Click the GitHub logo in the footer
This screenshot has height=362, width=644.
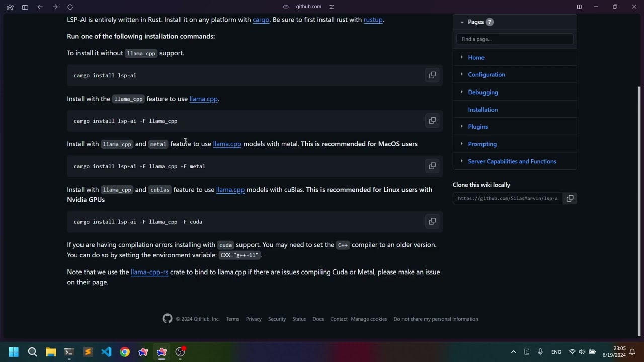[168, 319]
